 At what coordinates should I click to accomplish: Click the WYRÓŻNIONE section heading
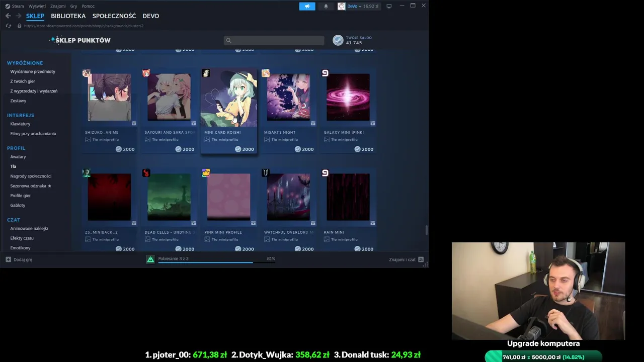click(x=25, y=63)
